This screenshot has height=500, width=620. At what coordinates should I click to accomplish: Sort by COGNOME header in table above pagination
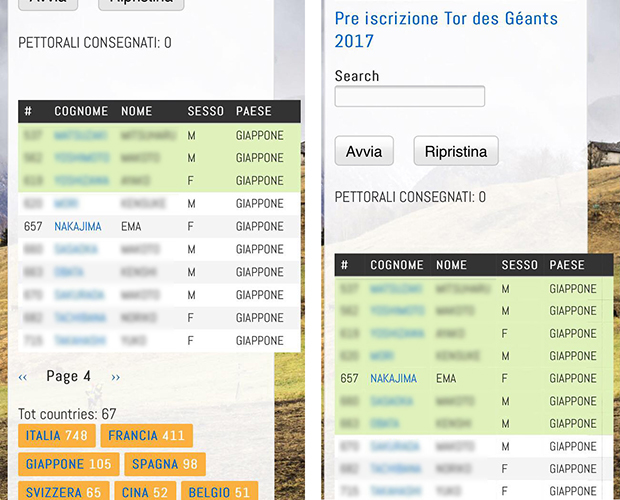[x=81, y=111]
